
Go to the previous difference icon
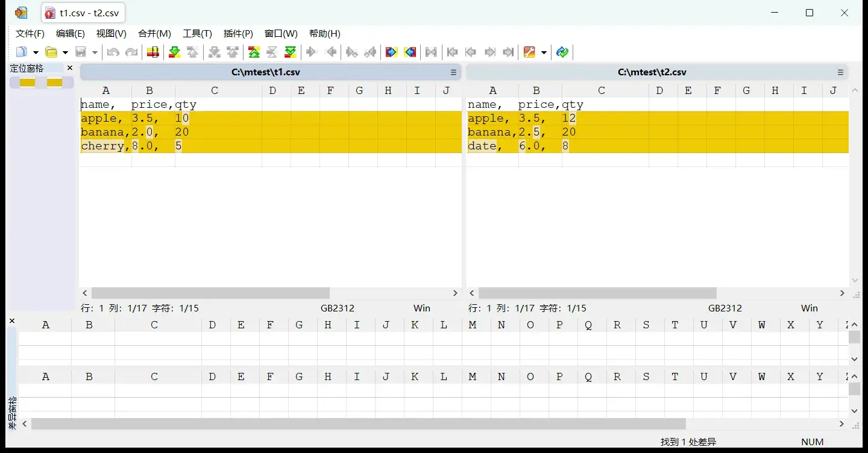(x=193, y=52)
